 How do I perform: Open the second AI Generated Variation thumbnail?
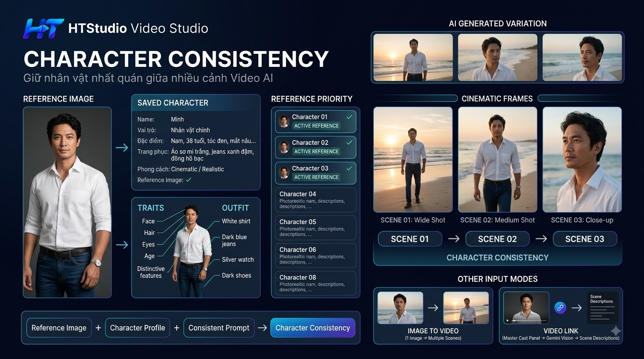point(498,57)
